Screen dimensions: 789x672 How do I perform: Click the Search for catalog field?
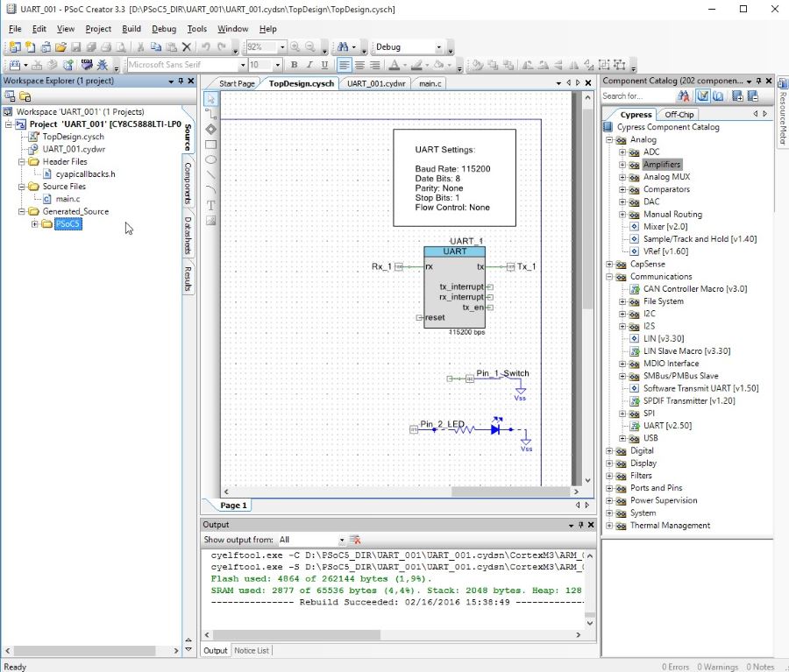[638, 96]
